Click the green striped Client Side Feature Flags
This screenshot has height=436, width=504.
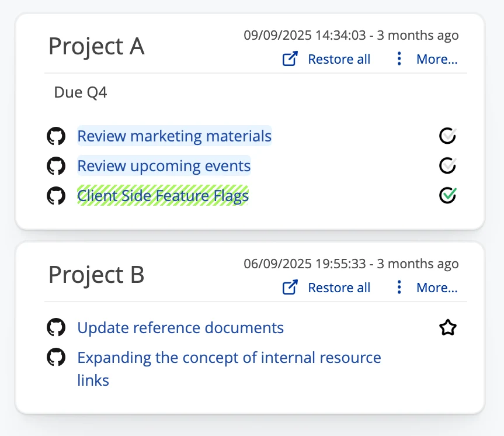click(x=163, y=196)
